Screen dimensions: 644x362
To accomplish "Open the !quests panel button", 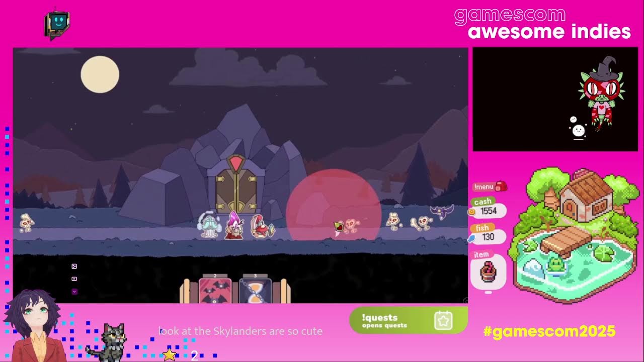I will tap(409, 321).
